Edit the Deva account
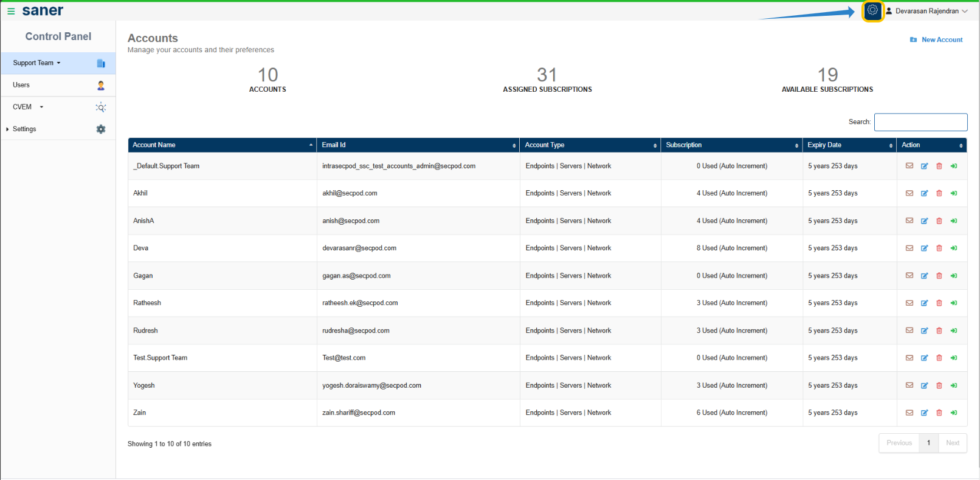 point(924,249)
